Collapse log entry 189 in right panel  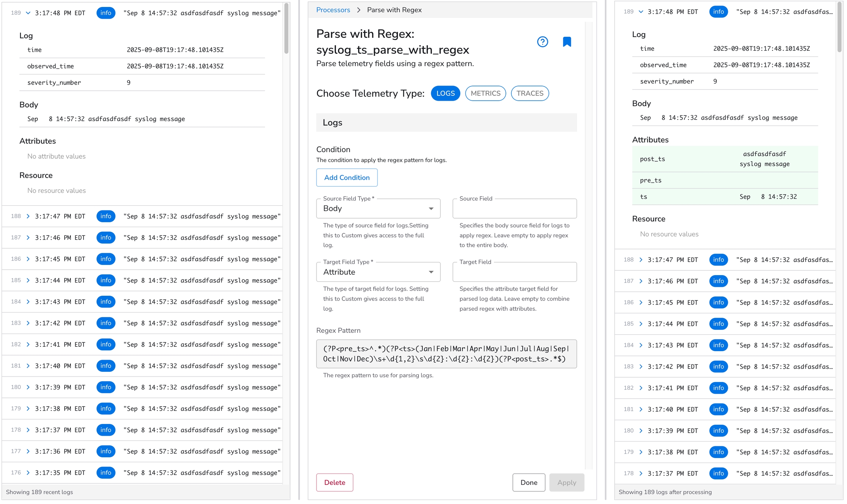click(x=641, y=12)
